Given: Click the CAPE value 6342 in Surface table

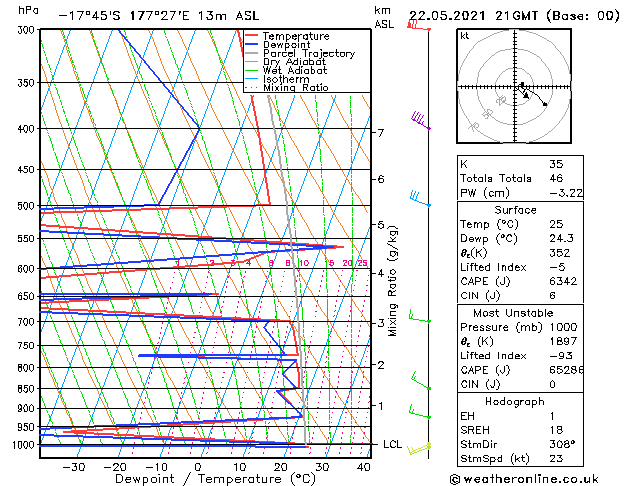Looking at the screenshot, I should click(x=563, y=281).
